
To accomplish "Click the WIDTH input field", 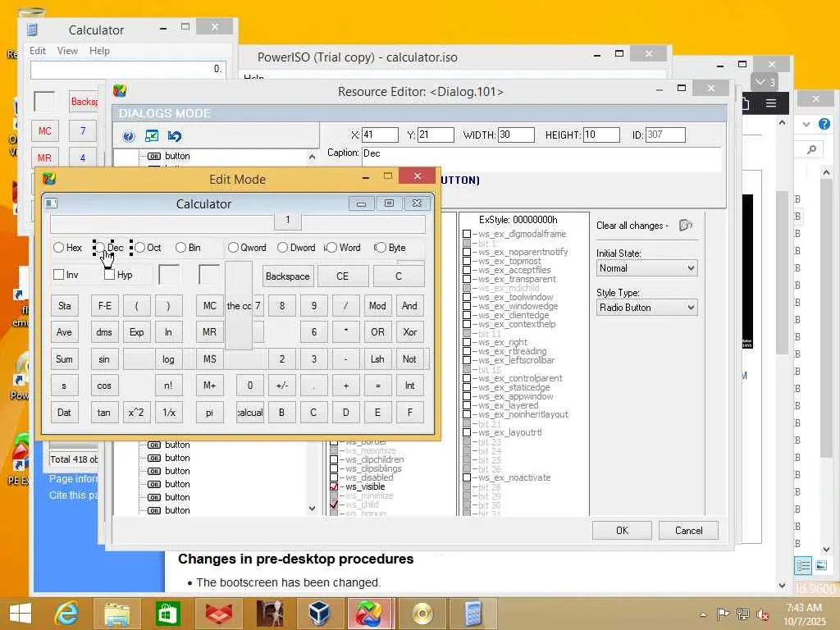I will coord(517,135).
